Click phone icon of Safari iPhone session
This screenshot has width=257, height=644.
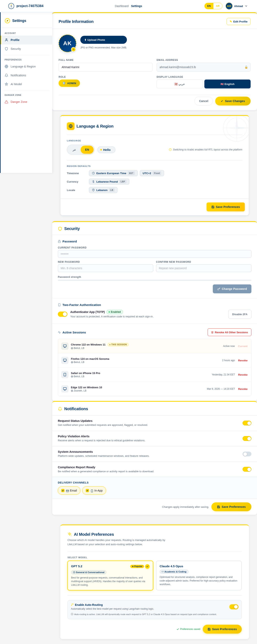(65, 374)
